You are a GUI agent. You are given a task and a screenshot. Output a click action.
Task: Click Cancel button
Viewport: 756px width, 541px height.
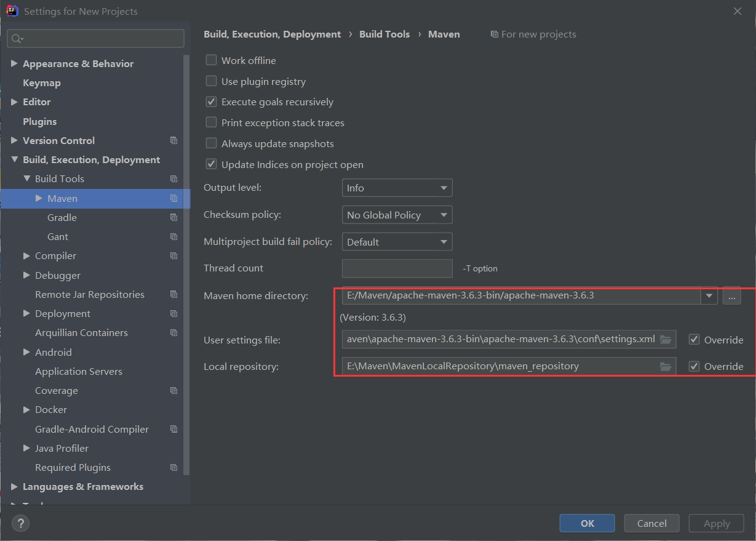click(x=651, y=523)
